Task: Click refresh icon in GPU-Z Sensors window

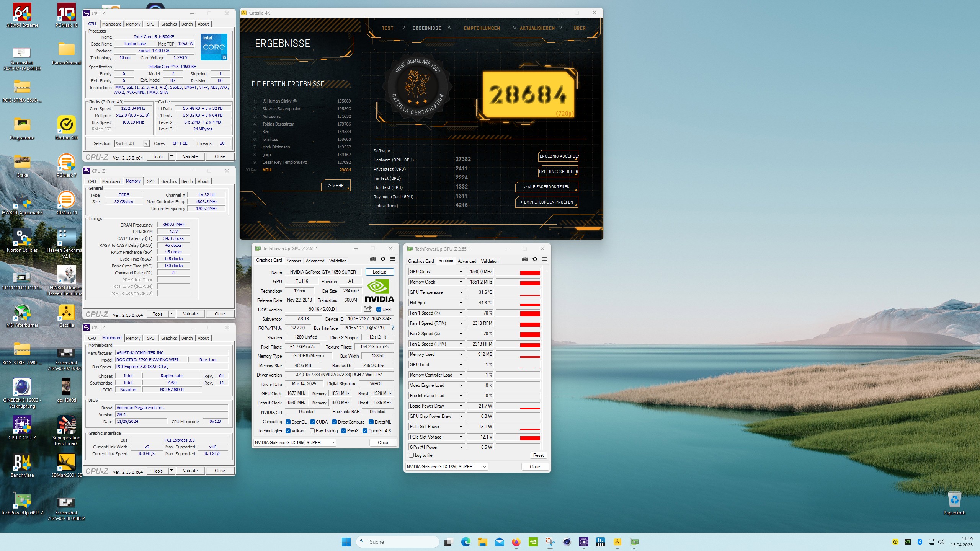Action: pyautogui.click(x=535, y=259)
